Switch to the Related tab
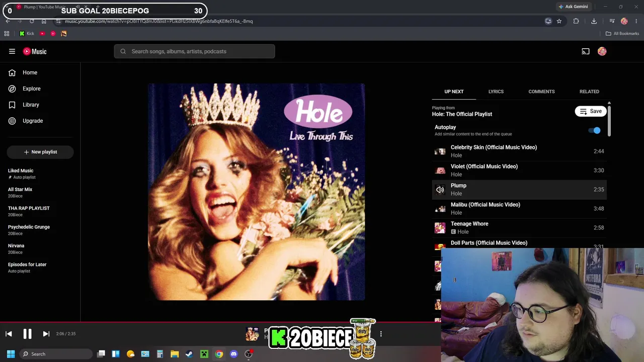 [589, 92]
